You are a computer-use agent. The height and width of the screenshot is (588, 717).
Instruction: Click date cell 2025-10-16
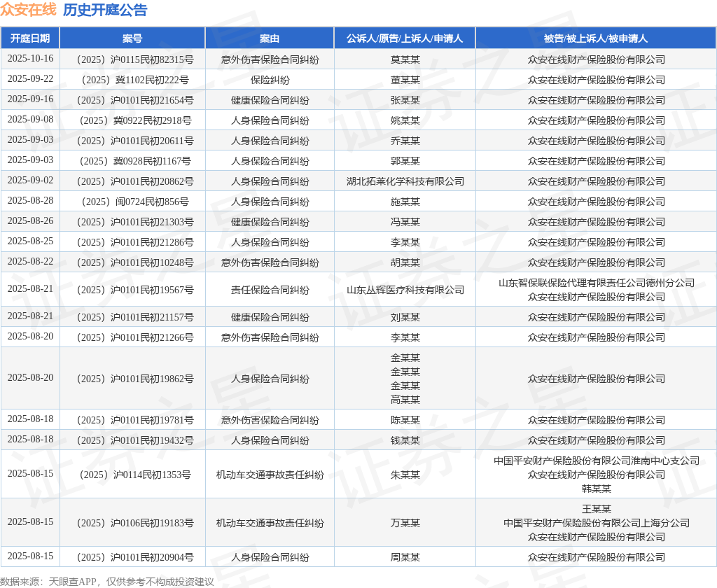pos(30,59)
